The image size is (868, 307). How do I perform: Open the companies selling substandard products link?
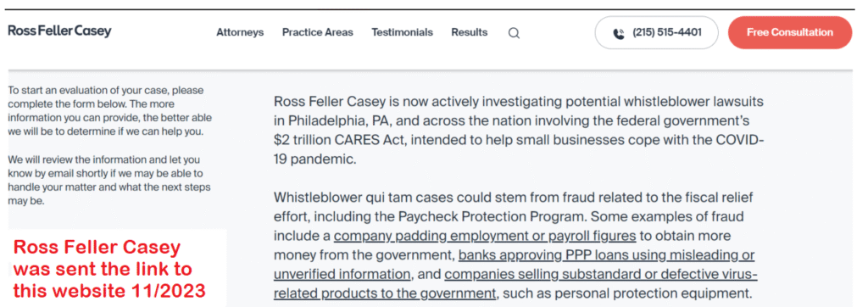coord(601,274)
